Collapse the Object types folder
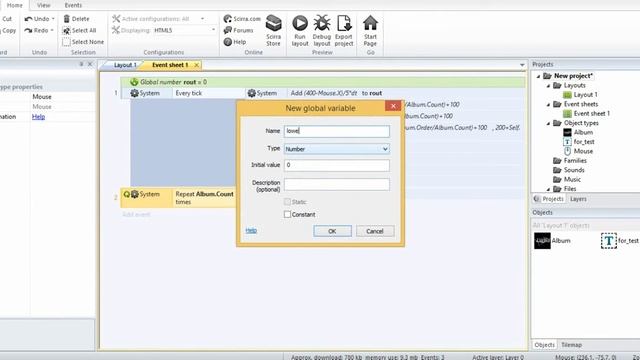Image resolution: width=640 pixels, height=360 pixels. coord(548,123)
